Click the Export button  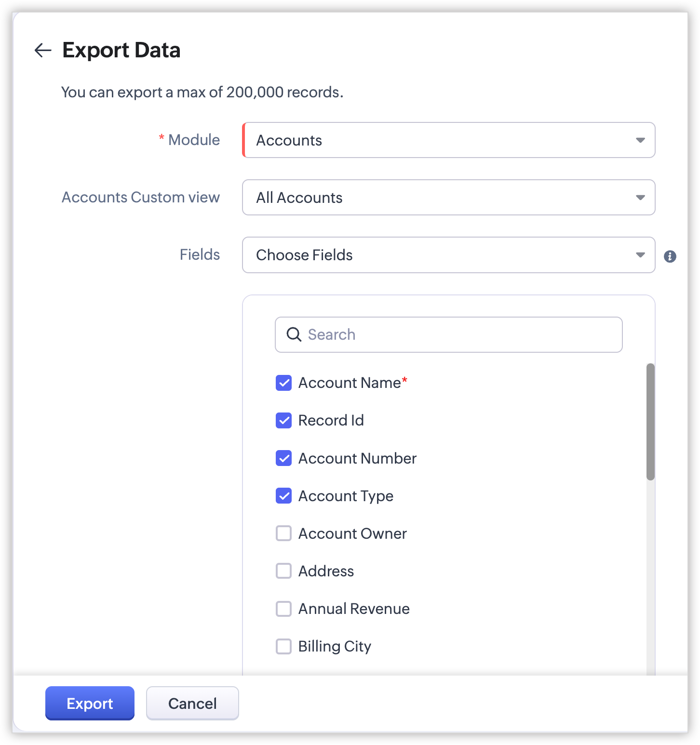pos(90,704)
